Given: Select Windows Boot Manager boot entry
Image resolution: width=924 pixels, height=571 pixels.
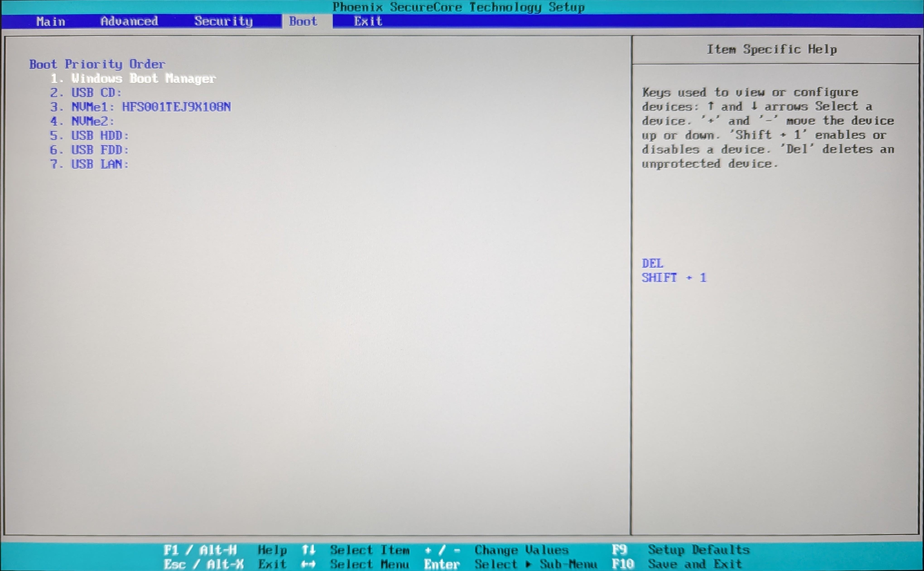Looking at the screenshot, I should click(144, 79).
